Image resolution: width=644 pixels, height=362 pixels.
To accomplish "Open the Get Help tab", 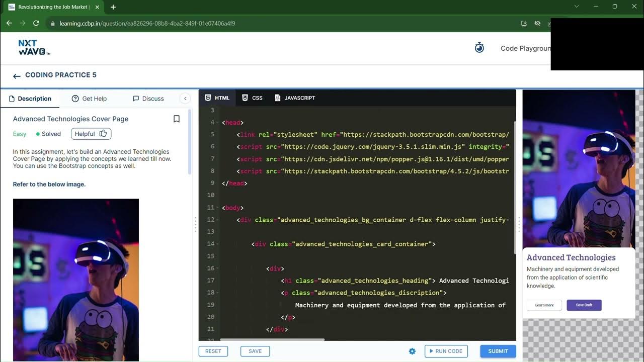I will pos(89,99).
